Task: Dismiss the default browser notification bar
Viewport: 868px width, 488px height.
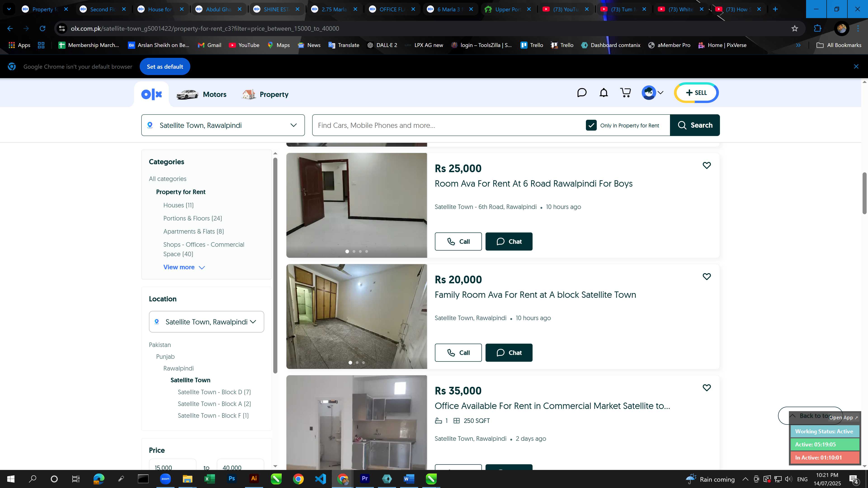Action: click(x=856, y=67)
